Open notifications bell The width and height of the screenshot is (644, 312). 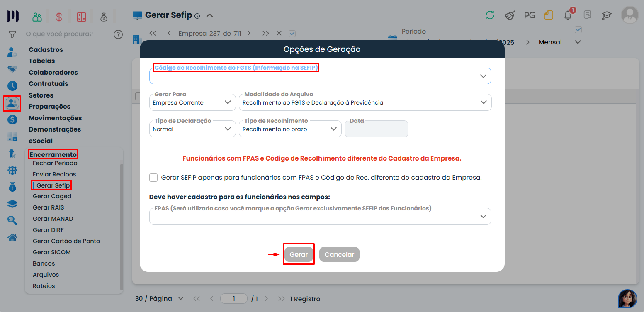tap(568, 15)
